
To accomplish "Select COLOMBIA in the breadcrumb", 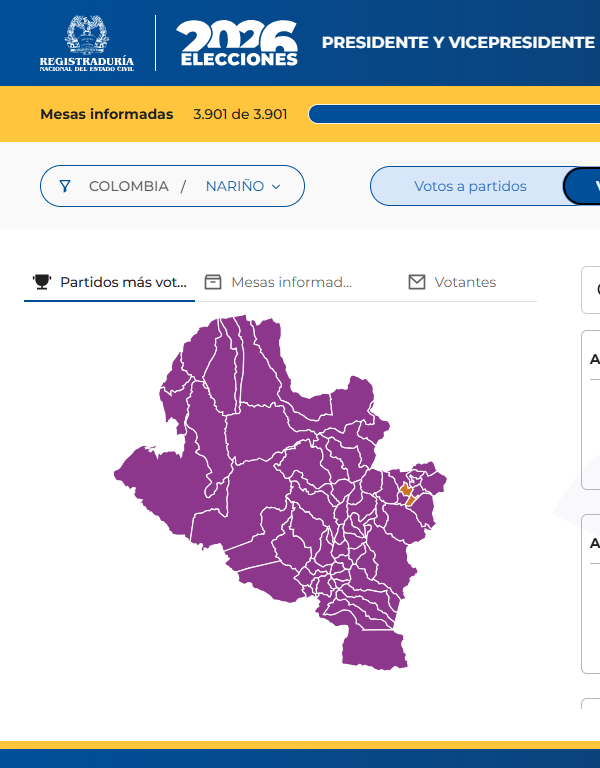I will click(129, 186).
